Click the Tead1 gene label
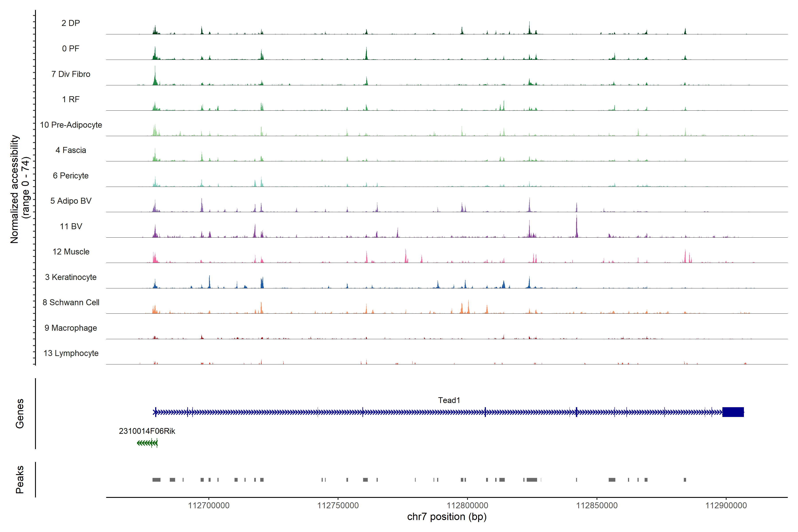The height and width of the screenshot is (532, 798). (x=449, y=400)
